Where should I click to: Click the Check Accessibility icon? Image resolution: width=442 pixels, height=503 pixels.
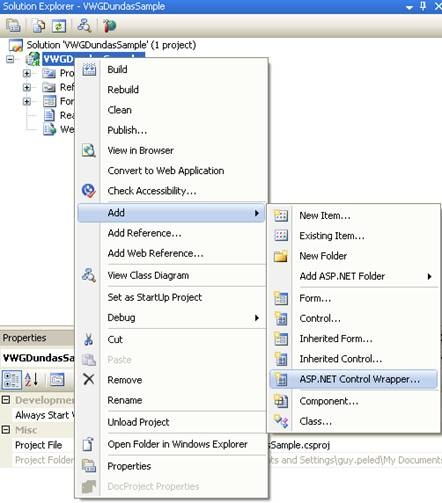89,191
